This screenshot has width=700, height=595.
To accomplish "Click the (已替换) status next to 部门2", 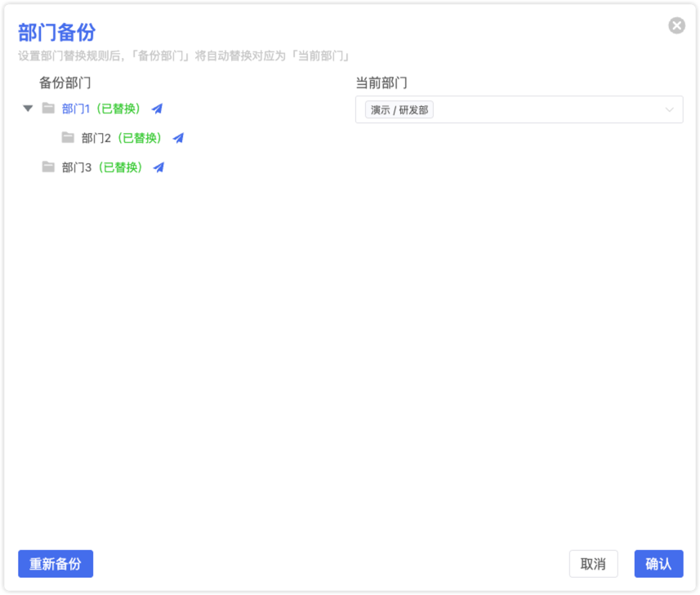I will point(140,138).
